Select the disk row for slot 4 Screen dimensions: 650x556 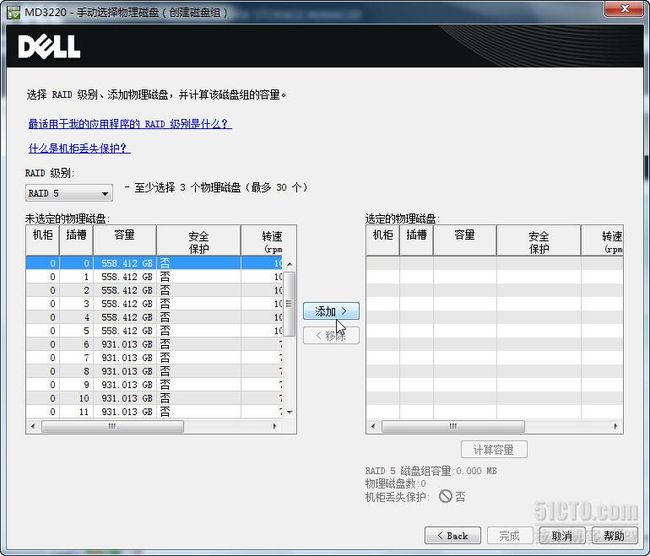pos(154,317)
